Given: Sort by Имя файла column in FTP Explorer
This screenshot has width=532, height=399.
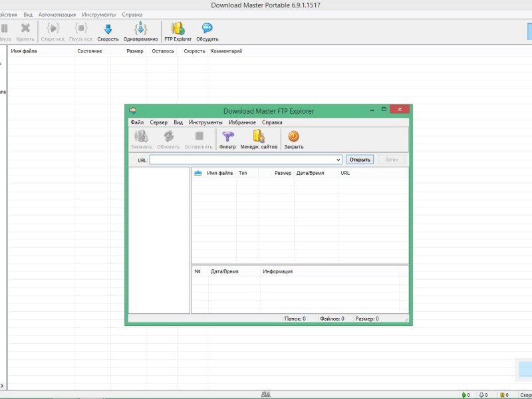Looking at the screenshot, I should [x=220, y=173].
